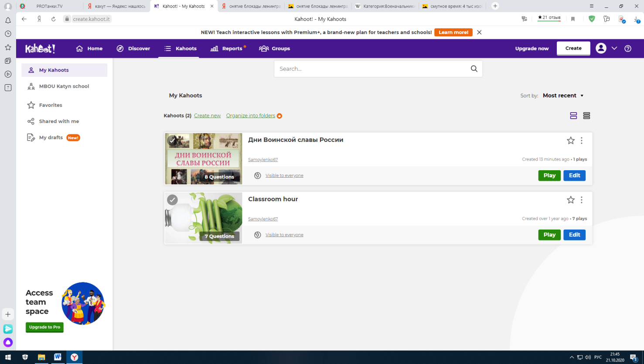The height and width of the screenshot is (364, 644).
Task: Open the Kahoots tab
Action: click(x=181, y=48)
